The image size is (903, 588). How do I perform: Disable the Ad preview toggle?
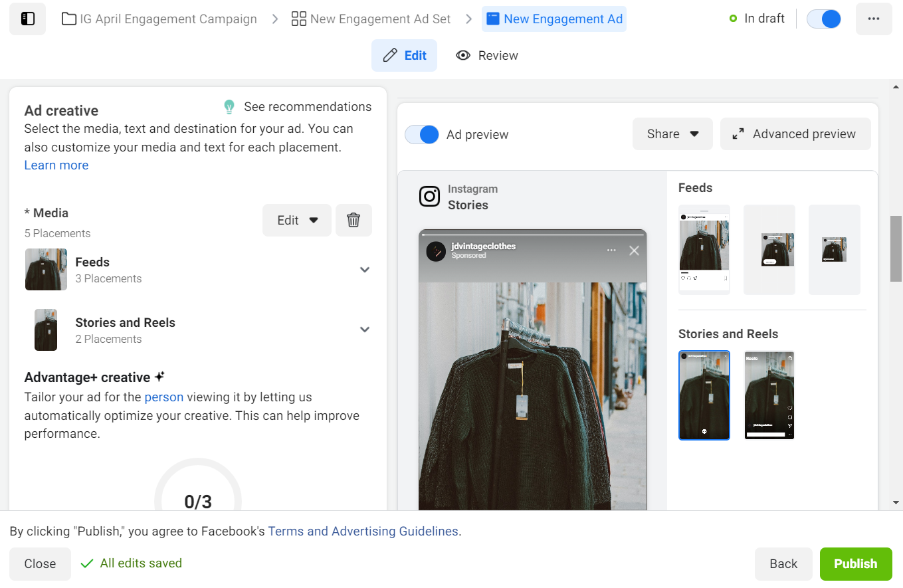click(421, 134)
